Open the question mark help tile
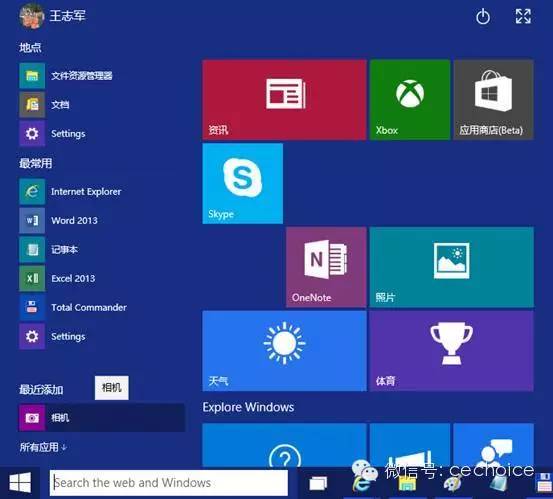The height and width of the screenshot is (499, 553). coord(284,445)
